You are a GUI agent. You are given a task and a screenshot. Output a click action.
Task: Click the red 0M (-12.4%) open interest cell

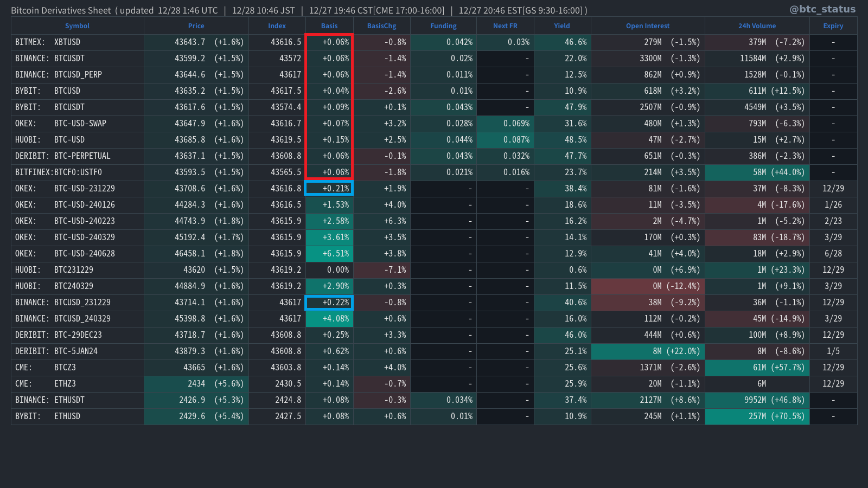coord(648,286)
